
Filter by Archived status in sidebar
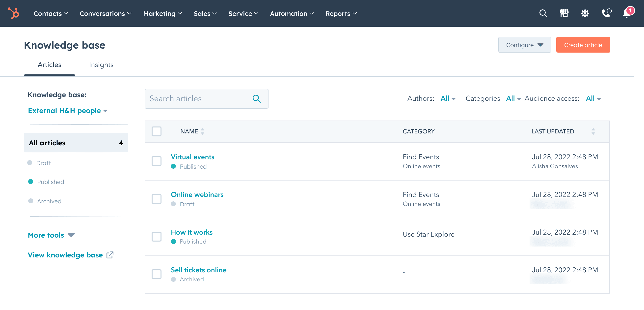45,201
